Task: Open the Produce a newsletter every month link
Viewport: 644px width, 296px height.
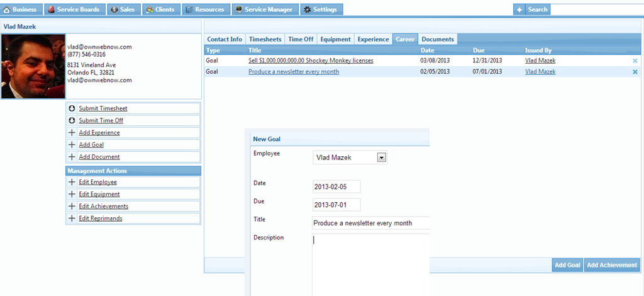Action: click(294, 72)
